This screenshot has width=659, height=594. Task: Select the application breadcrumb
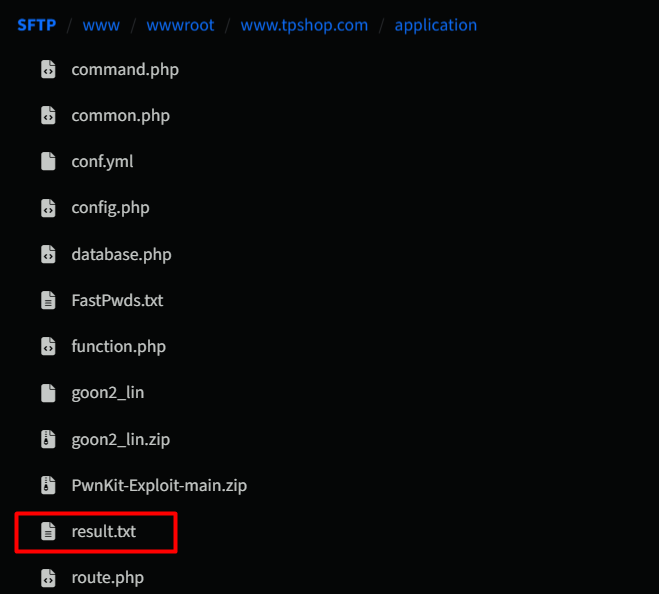click(436, 25)
